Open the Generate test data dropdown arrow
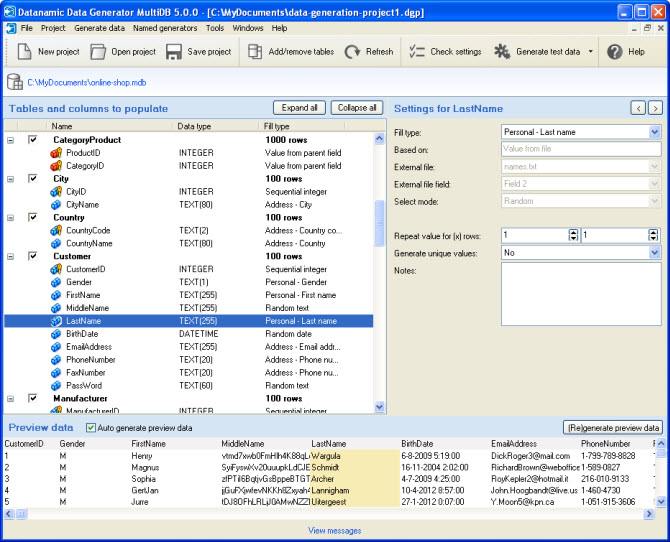This screenshot has width=670, height=542. point(591,52)
